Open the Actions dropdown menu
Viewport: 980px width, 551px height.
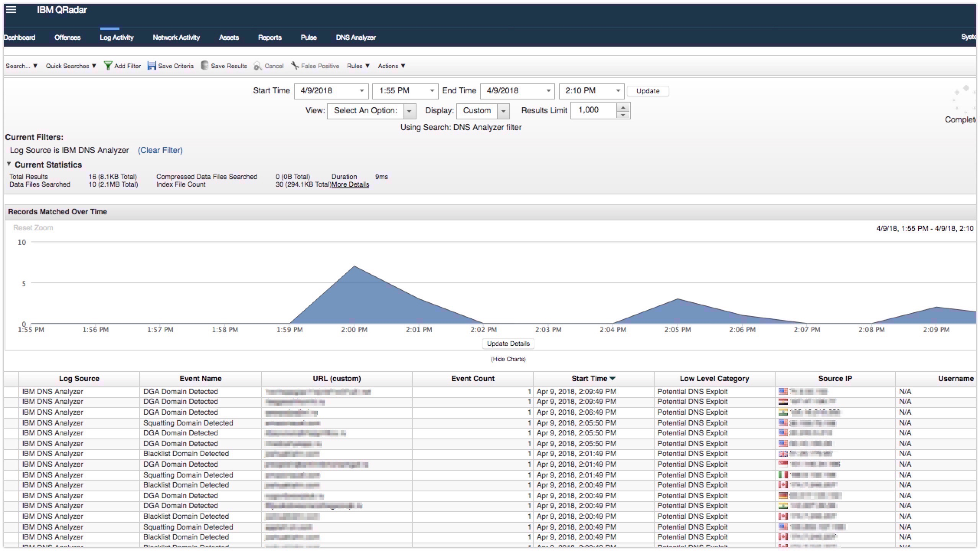point(392,66)
